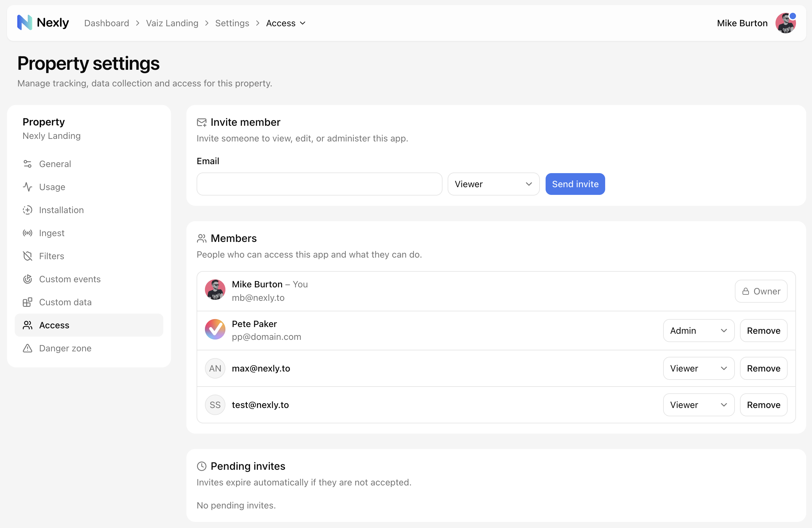Click the Send invite button

[x=575, y=184]
